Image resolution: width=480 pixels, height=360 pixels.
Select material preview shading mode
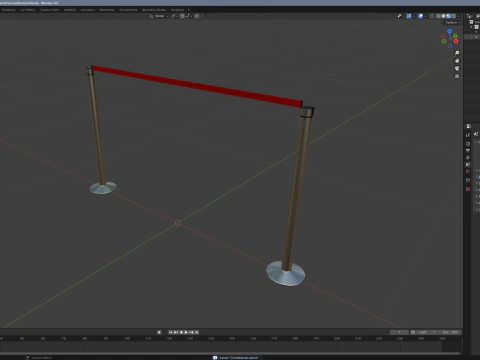click(449, 16)
